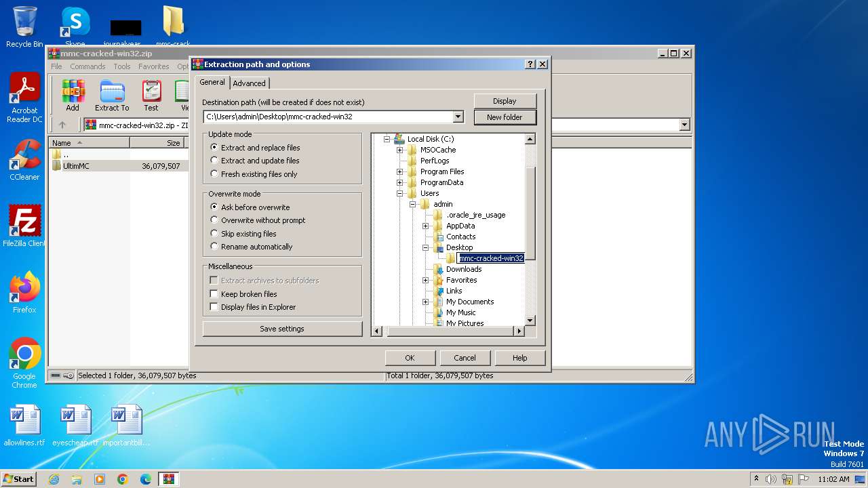Expand the Program Files tree node
The width and height of the screenshot is (868, 488).
point(399,171)
